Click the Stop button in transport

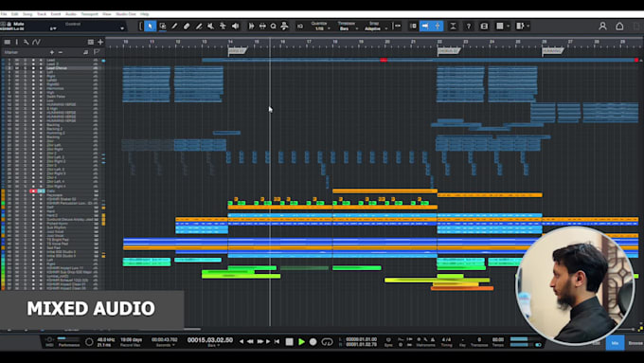(289, 341)
